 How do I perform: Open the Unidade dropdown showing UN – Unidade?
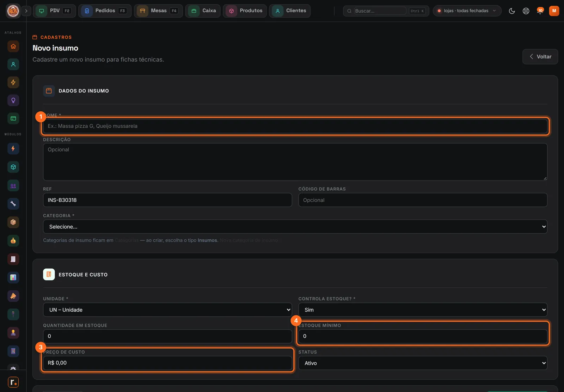pos(167,310)
